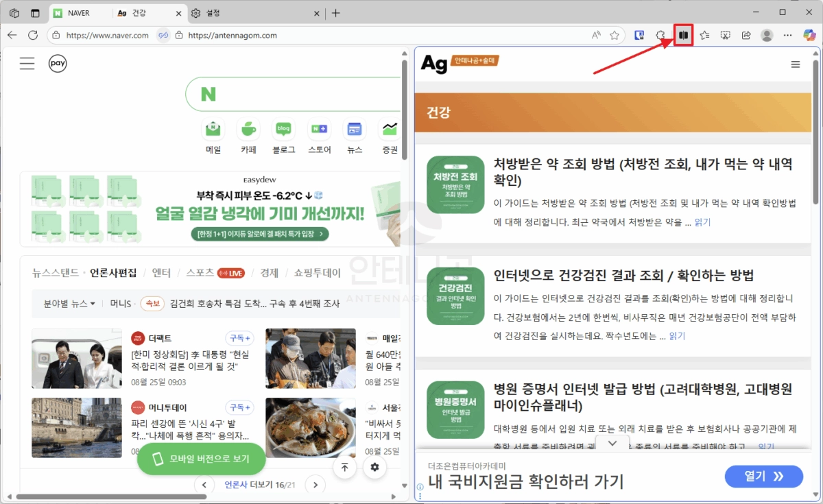Expand the 분야별 뉴스 dropdown
The height and width of the screenshot is (504, 823).
[x=69, y=303]
